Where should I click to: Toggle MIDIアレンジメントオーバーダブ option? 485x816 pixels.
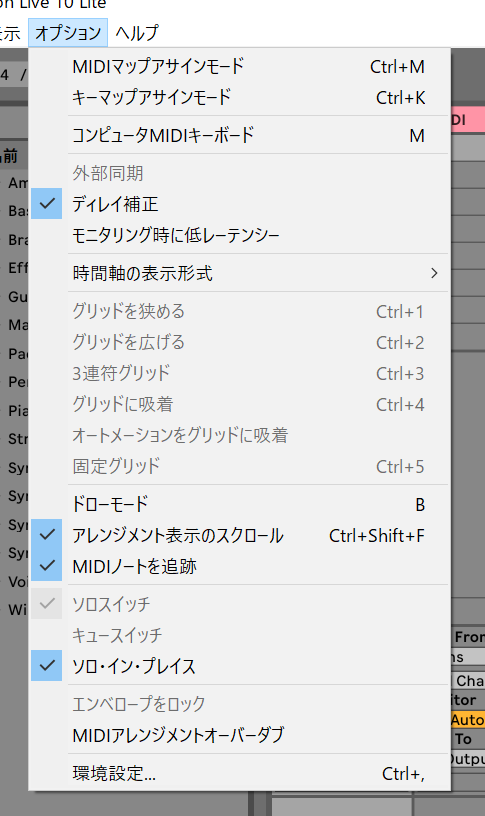[x=240, y=735]
